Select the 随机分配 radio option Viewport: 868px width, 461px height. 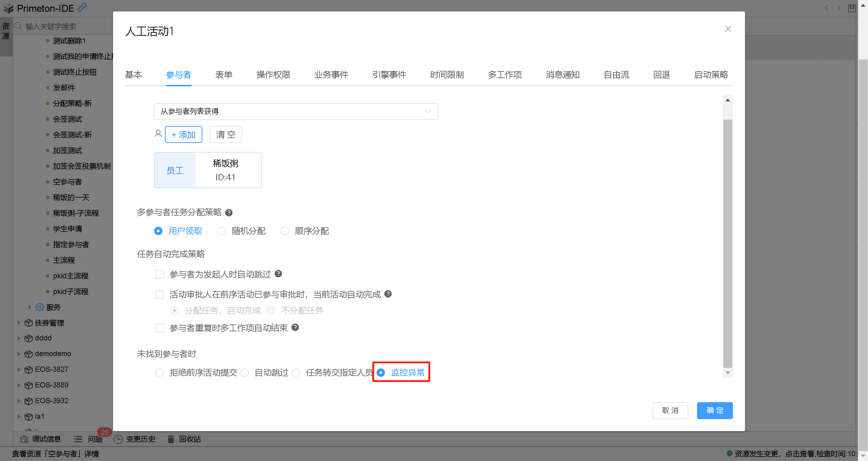tap(221, 231)
